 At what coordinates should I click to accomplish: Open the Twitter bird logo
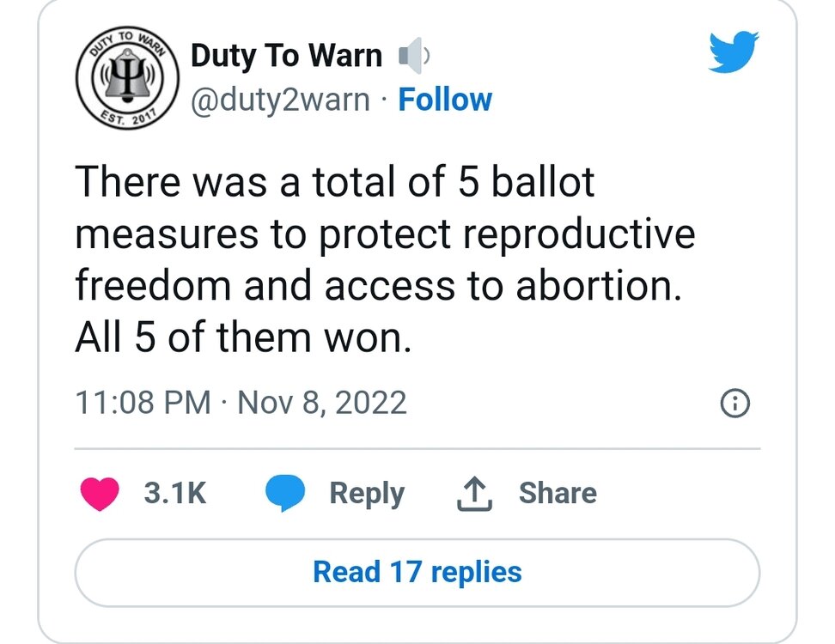pos(731,55)
